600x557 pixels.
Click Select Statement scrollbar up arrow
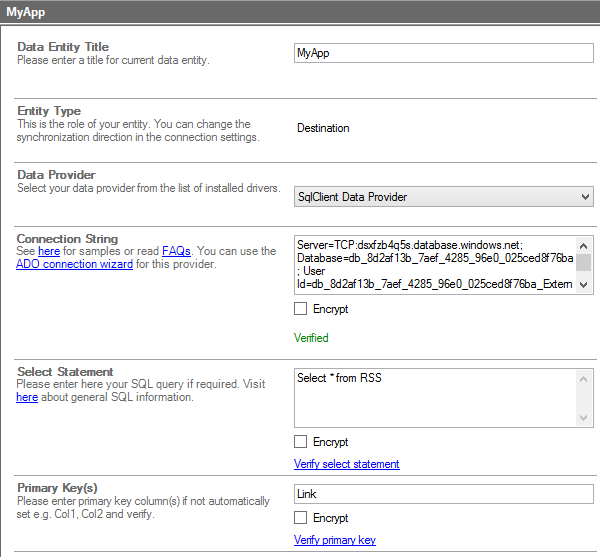pyautogui.click(x=584, y=377)
